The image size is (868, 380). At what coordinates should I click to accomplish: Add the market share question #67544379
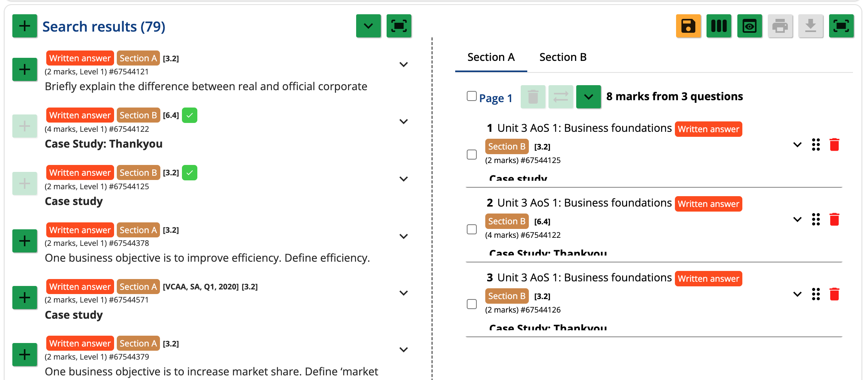(x=25, y=355)
